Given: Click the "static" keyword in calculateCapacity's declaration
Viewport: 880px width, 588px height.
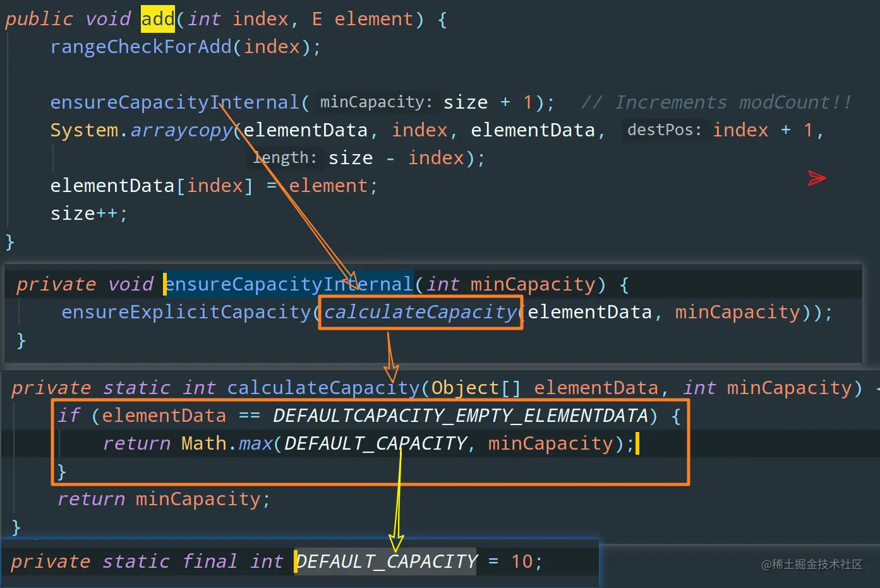Looking at the screenshot, I should [136, 388].
